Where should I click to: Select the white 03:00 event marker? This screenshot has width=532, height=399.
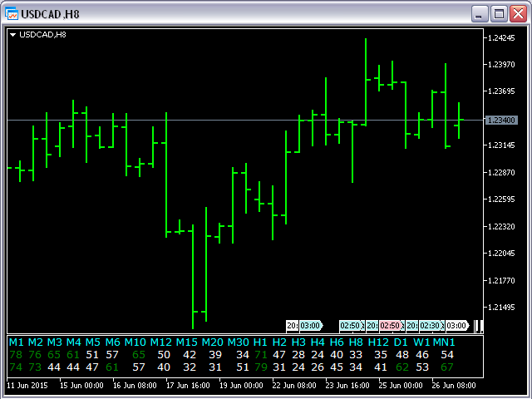coord(456,326)
